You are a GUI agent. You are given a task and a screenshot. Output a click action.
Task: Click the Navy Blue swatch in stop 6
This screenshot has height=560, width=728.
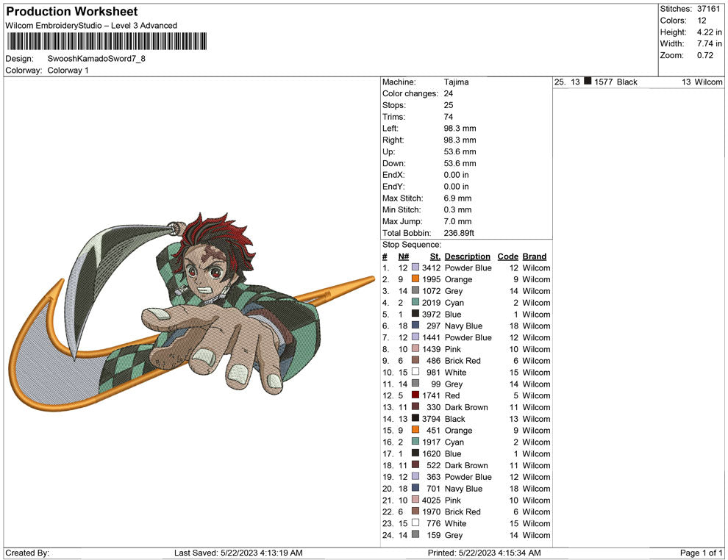coord(415,326)
